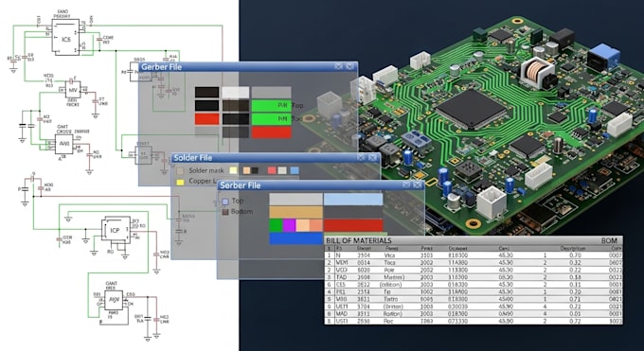Viewport: 644px width, 351px height.
Task: Pick the wide red swatch in Gerber File
Action: tap(272, 132)
